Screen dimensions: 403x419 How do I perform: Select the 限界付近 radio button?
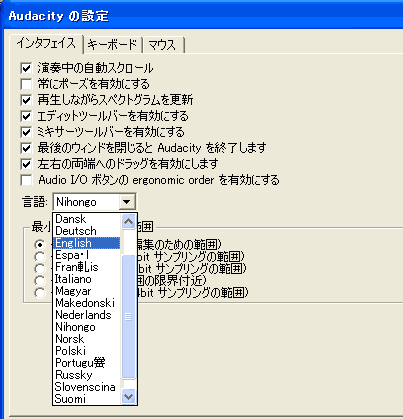pyautogui.click(x=40, y=281)
